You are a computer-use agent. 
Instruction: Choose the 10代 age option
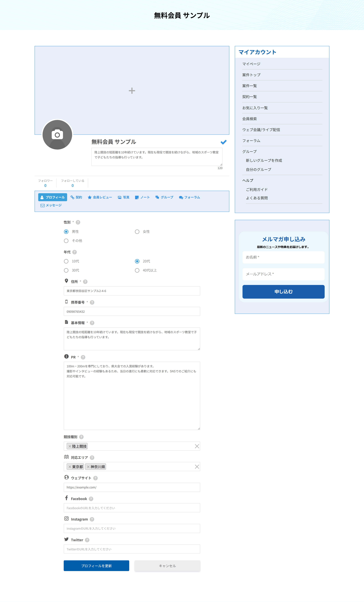coord(66,261)
